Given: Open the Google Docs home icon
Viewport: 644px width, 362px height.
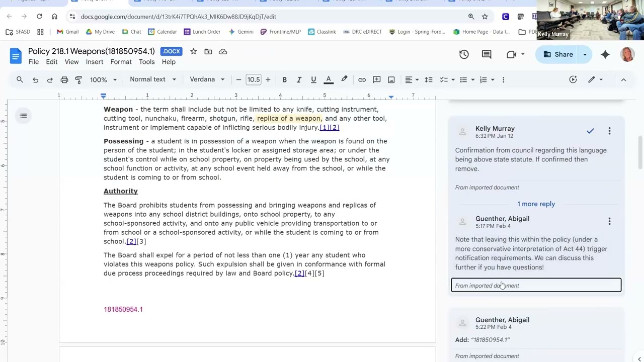Looking at the screenshot, I should click(x=16, y=55).
